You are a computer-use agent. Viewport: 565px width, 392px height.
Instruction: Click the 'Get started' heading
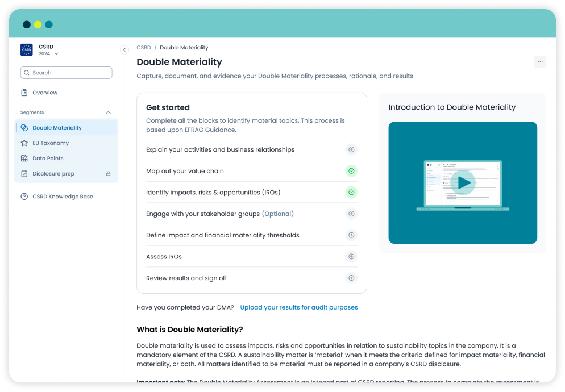point(168,107)
